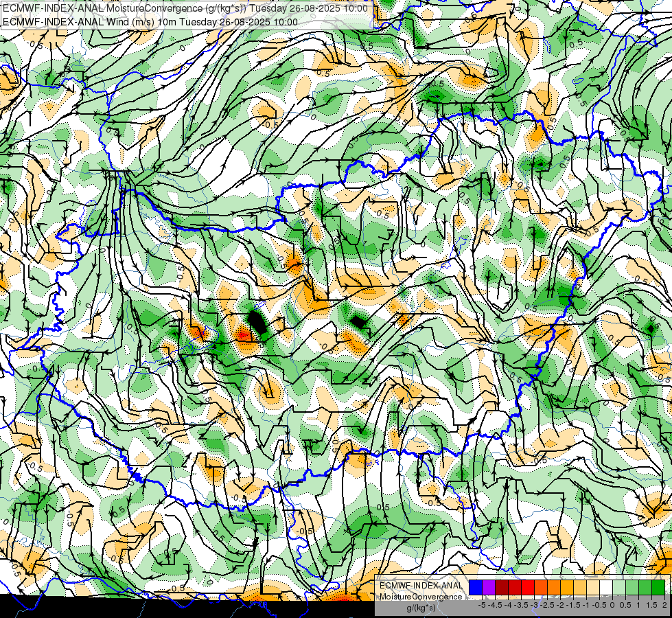
Task: Click the darkest green swatch ending at 2
Action: 658,587
